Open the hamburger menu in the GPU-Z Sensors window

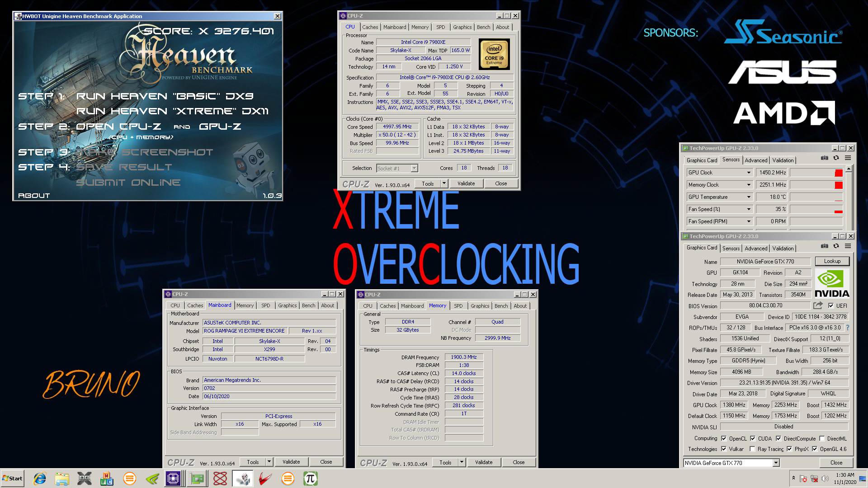point(848,158)
